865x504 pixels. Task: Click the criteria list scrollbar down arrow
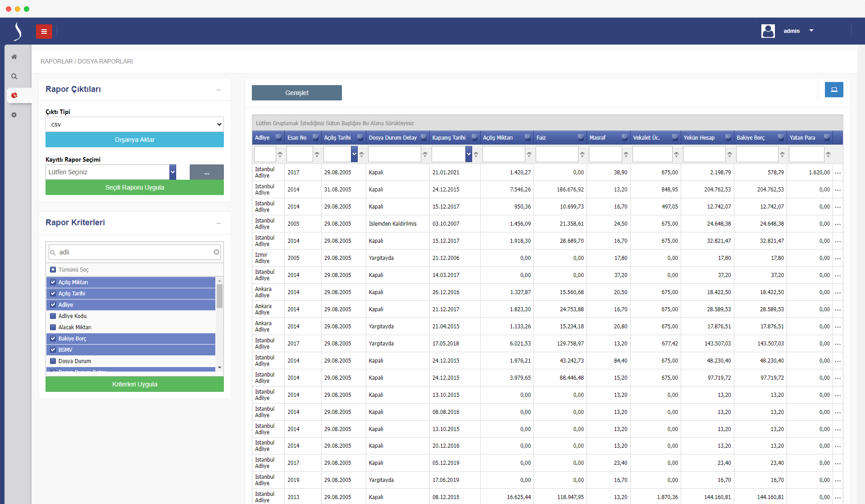[x=220, y=368]
